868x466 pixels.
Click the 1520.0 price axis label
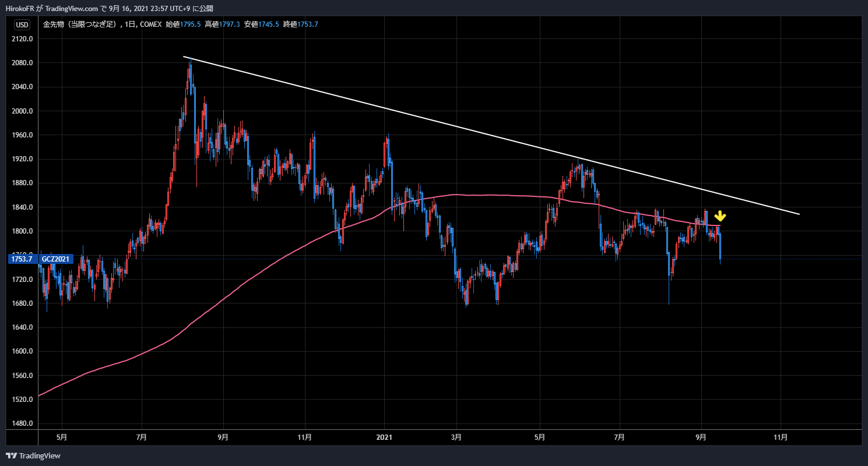(22, 400)
